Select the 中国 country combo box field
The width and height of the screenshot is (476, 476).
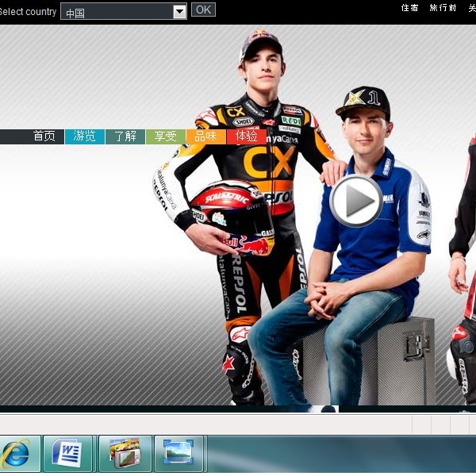[x=124, y=12]
